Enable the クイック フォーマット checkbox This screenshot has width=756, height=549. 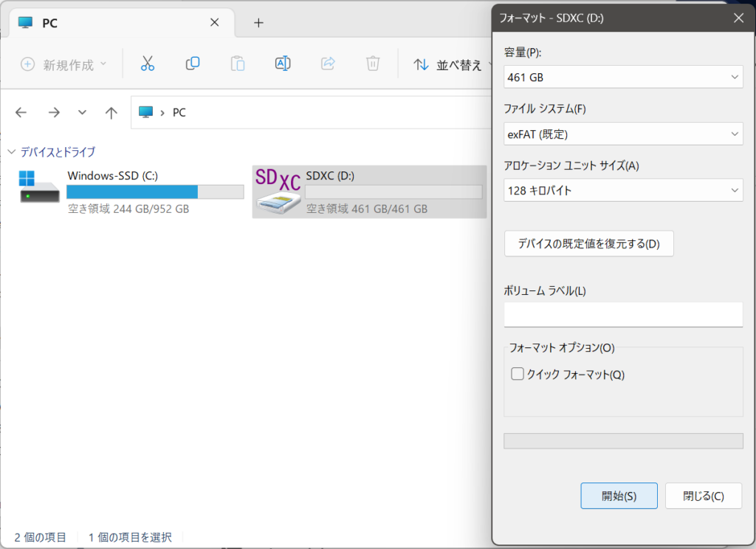[x=518, y=374]
